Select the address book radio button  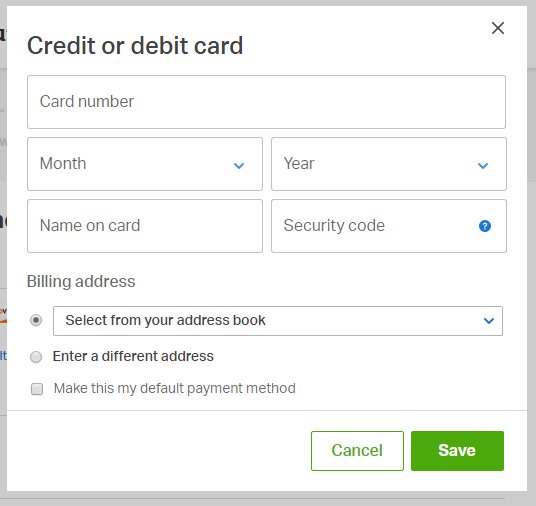tap(36, 320)
